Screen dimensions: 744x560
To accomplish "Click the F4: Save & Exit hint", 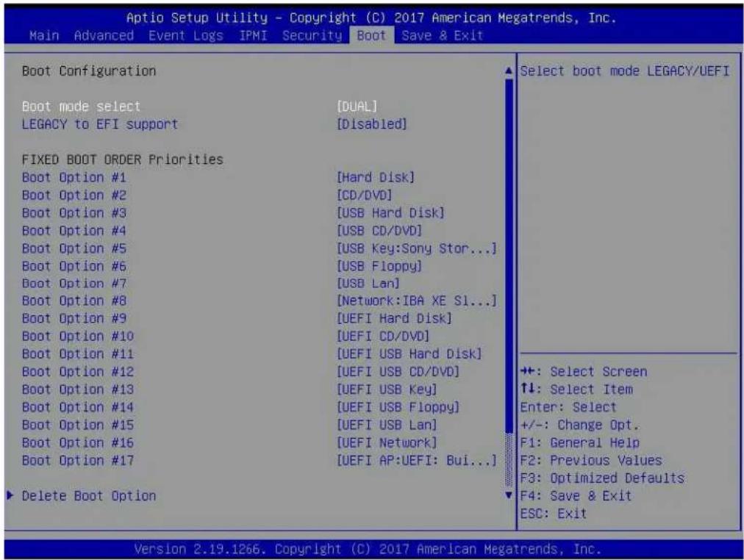I will (576, 496).
